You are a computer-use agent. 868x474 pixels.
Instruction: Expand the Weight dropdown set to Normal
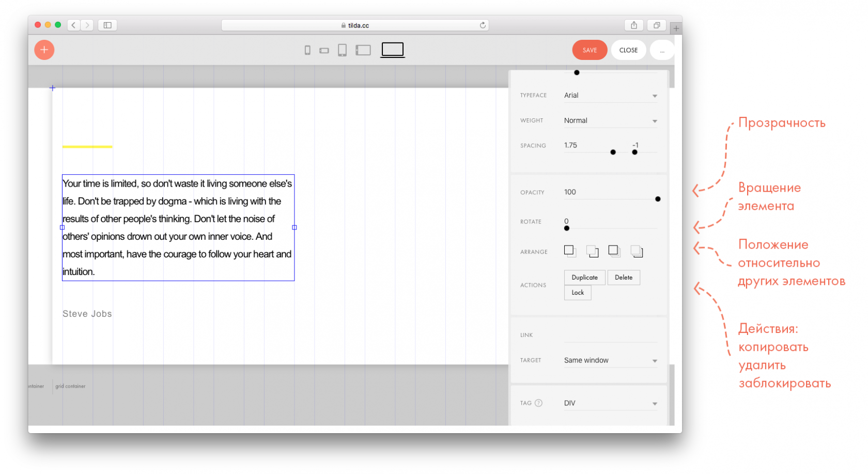coord(610,121)
